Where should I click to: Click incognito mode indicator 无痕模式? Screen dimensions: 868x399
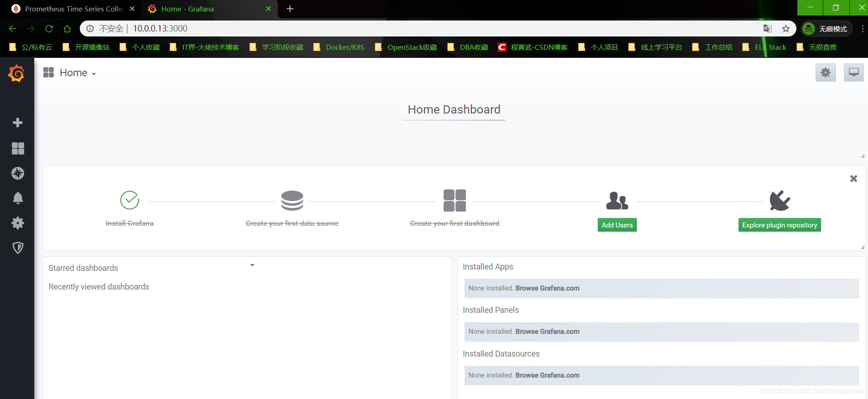coord(827,29)
